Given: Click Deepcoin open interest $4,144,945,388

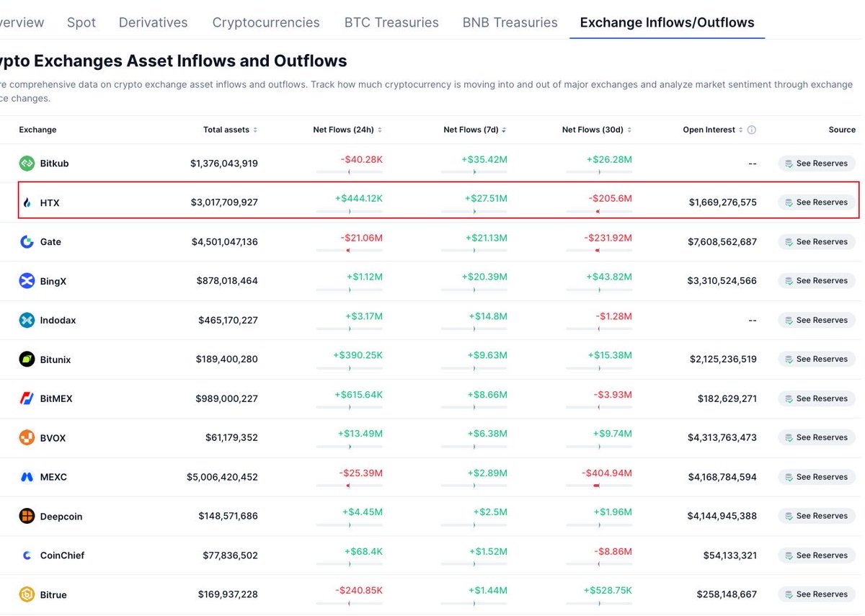Looking at the screenshot, I should 722,516.
